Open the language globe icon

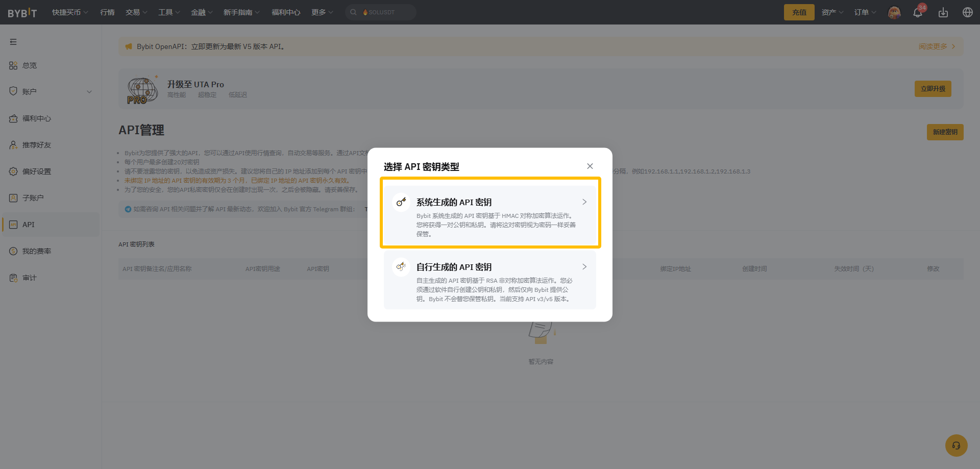(x=968, y=12)
